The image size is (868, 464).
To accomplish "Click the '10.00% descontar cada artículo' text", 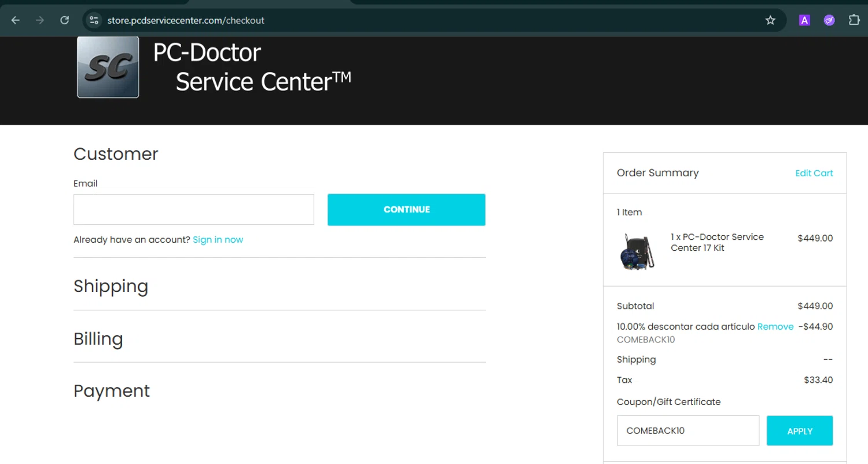I will pos(686,327).
